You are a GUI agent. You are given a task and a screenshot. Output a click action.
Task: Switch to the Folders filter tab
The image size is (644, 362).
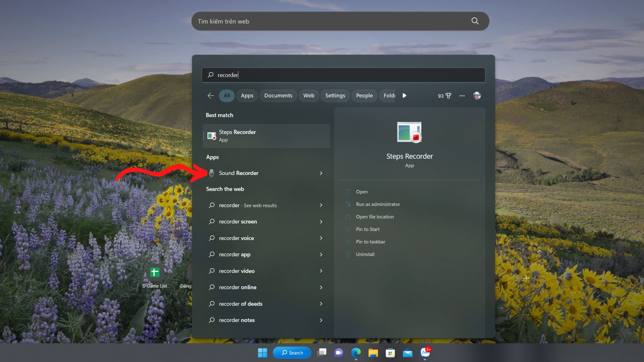pos(388,96)
